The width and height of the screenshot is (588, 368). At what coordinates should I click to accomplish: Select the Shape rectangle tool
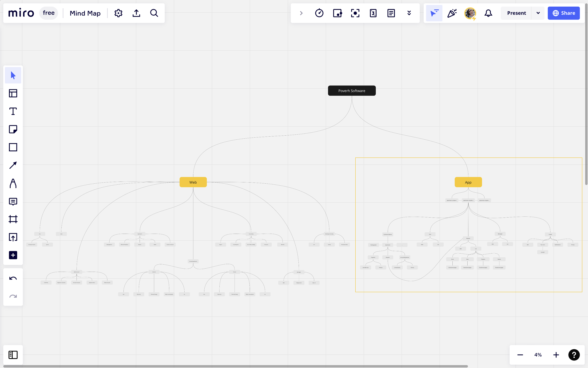pos(13,147)
